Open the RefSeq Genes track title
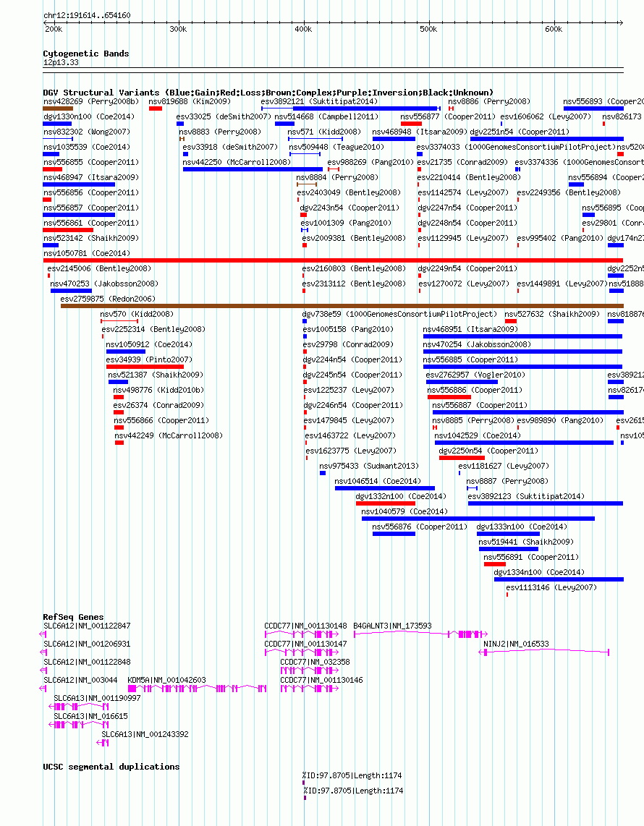Screen dimensions: 644x826 (73, 617)
